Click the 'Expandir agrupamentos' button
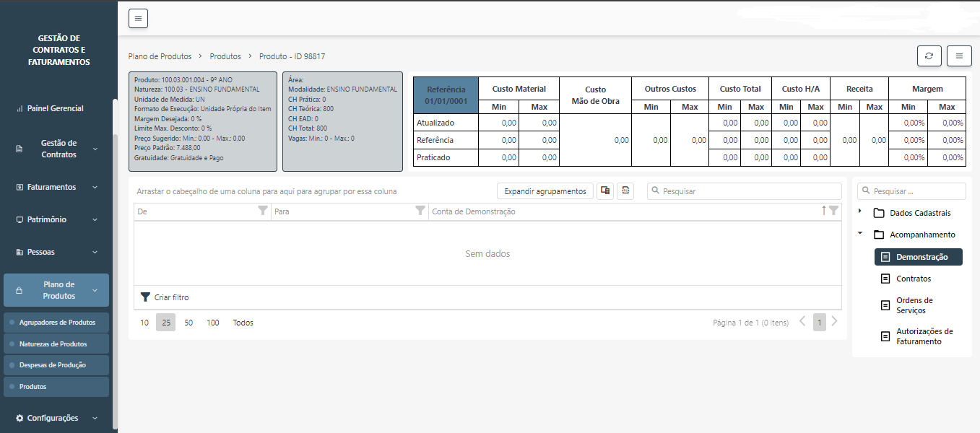This screenshot has height=433, width=980. pyautogui.click(x=545, y=191)
